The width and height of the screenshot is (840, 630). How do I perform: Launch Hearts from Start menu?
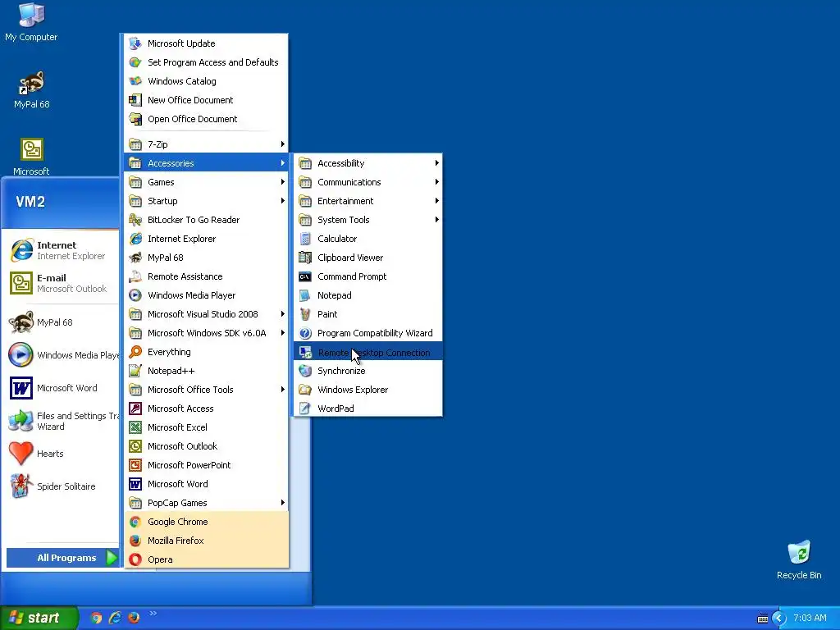click(x=61, y=453)
